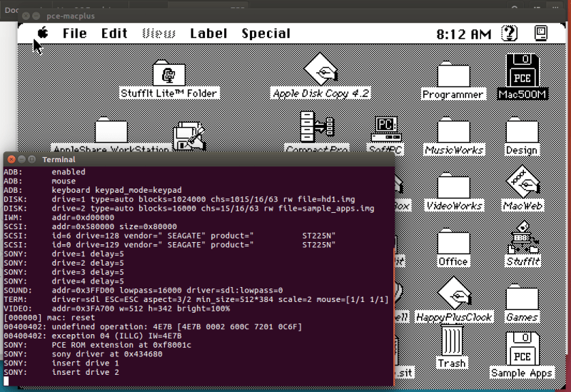Click the StuffIt Lite Folder label

click(x=169, y=94)
